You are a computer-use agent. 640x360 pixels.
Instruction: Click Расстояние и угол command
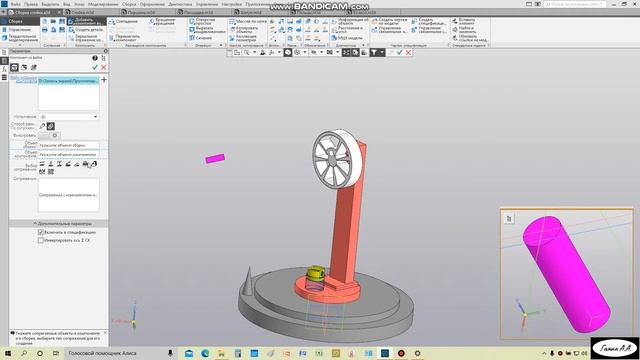click(347, 30)
